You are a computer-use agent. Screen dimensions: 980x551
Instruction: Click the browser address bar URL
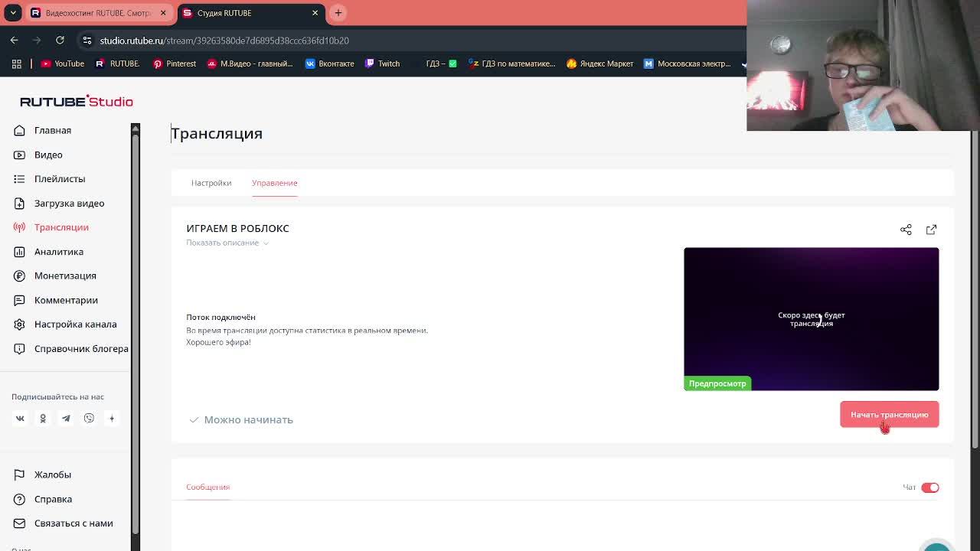(224, 41)
